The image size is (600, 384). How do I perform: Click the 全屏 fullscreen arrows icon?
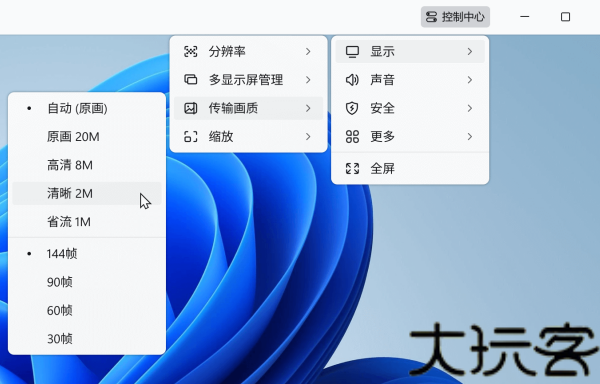pyautogui.click(x=352, y=168)
